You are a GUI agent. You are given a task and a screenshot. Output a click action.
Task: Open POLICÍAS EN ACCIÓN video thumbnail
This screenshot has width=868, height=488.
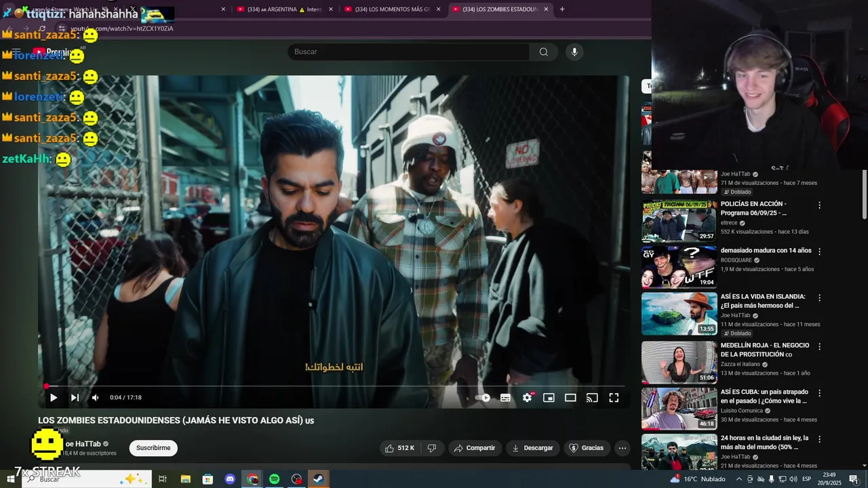[x=679, y=221]
